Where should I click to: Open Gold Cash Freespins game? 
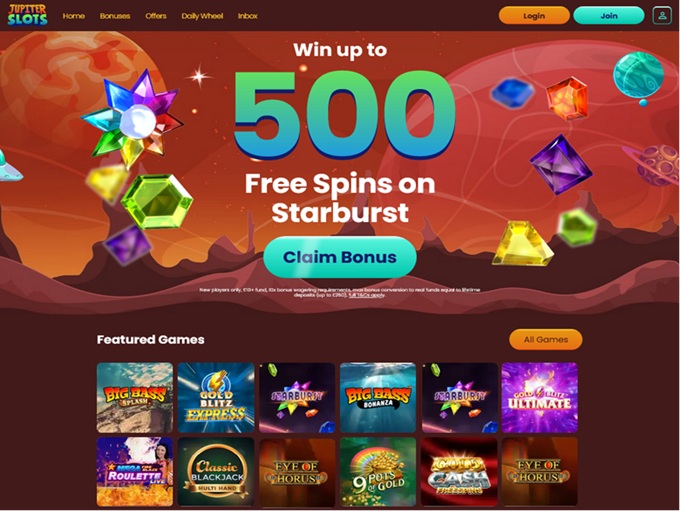pos(459,472)
